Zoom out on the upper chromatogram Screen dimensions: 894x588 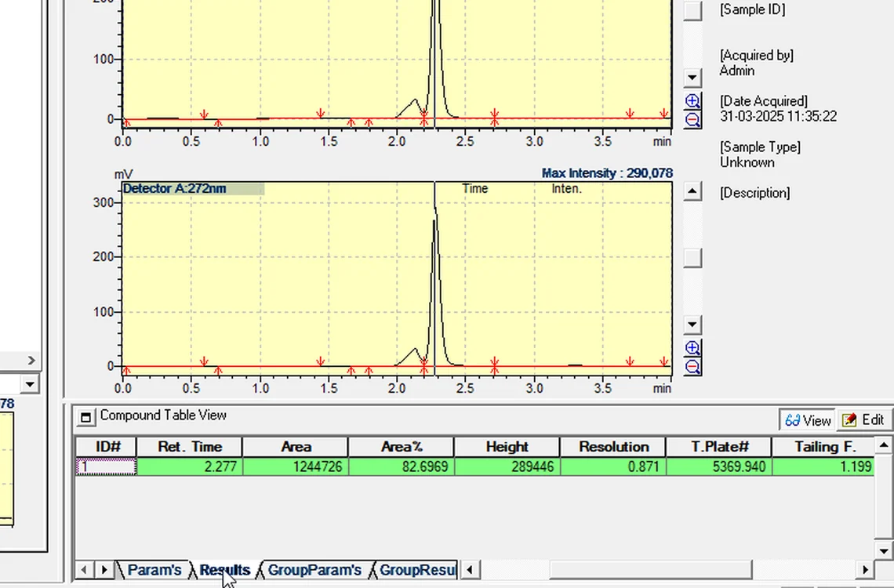(692, 120)
